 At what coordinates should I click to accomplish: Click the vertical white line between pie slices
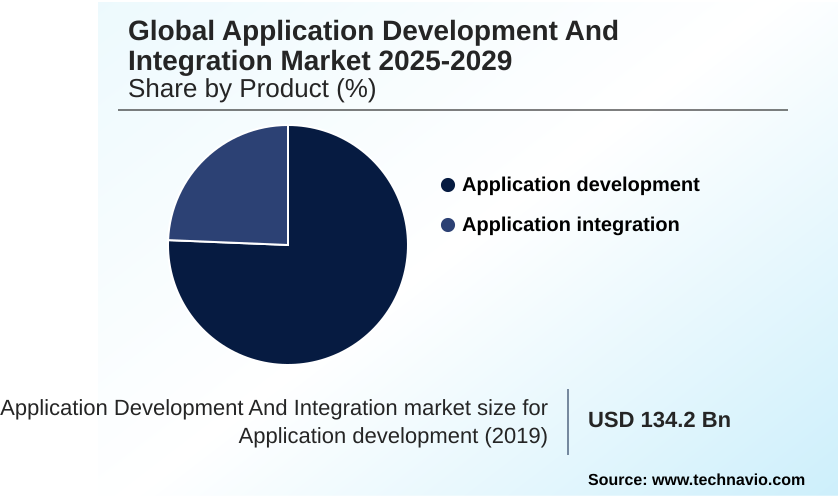click(x=288, y=185)
